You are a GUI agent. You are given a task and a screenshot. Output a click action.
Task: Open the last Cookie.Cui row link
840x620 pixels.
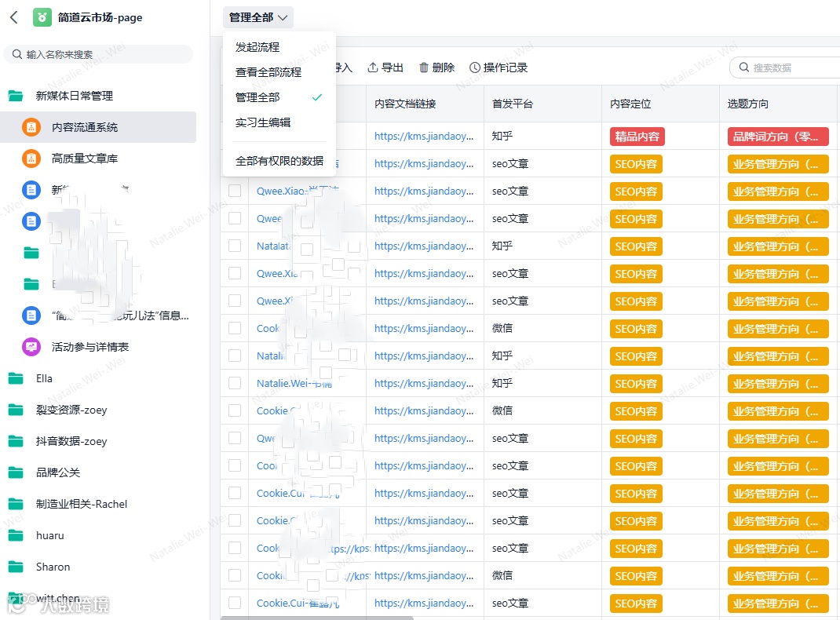pos(298,603)
